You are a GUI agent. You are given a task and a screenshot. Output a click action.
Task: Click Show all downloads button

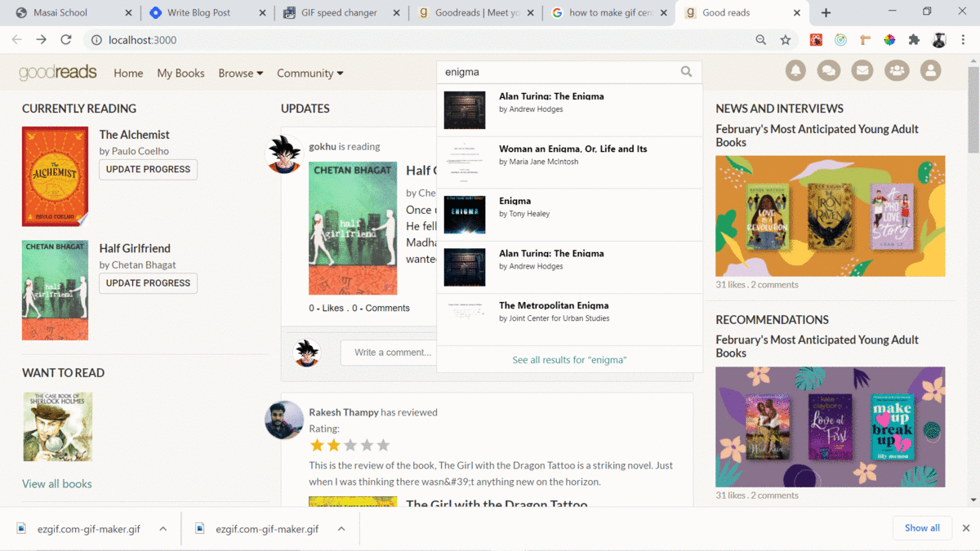[922, 528]
